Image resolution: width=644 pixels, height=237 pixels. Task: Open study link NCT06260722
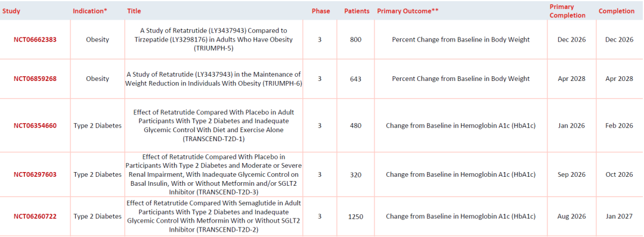point(35,216)
